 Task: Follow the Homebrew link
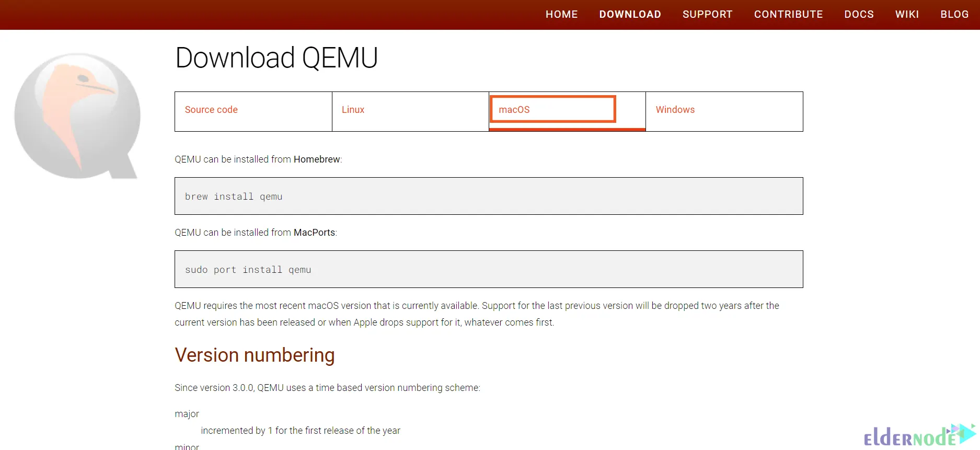(317, 159)
